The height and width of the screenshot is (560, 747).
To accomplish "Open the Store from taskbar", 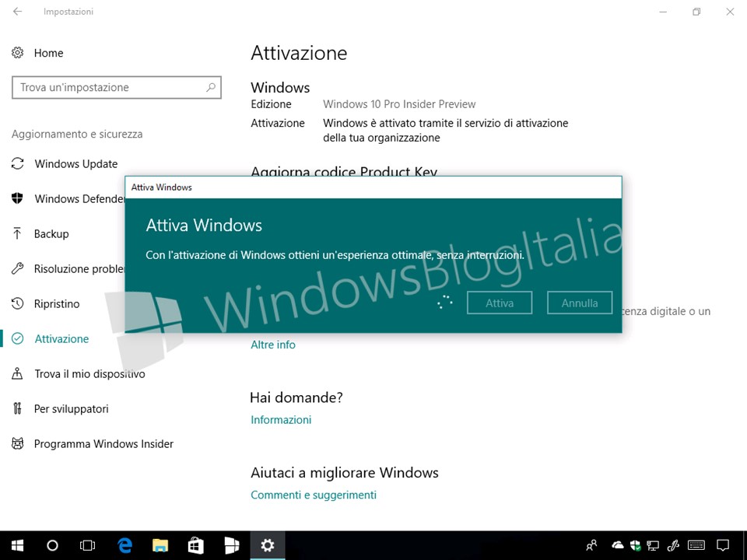I will pyautogui.click(x=196, y=545).
